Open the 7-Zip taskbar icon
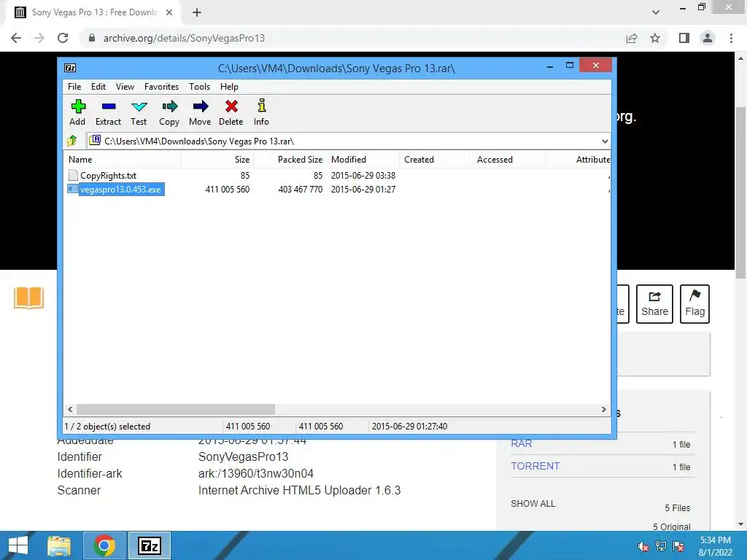The image size is (747, 560). (149, 545)
